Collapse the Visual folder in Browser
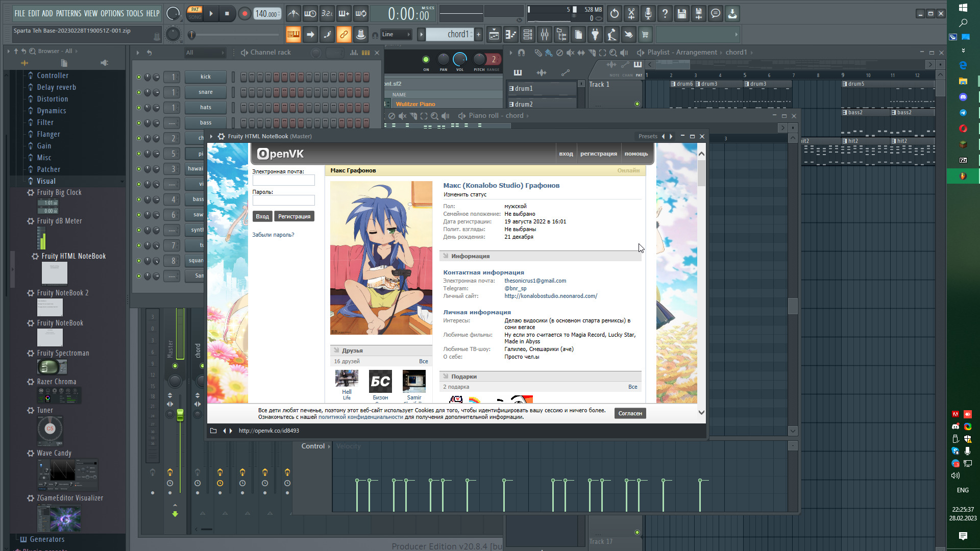The width and height of the screenshot is (980, 551). (46, 181)
